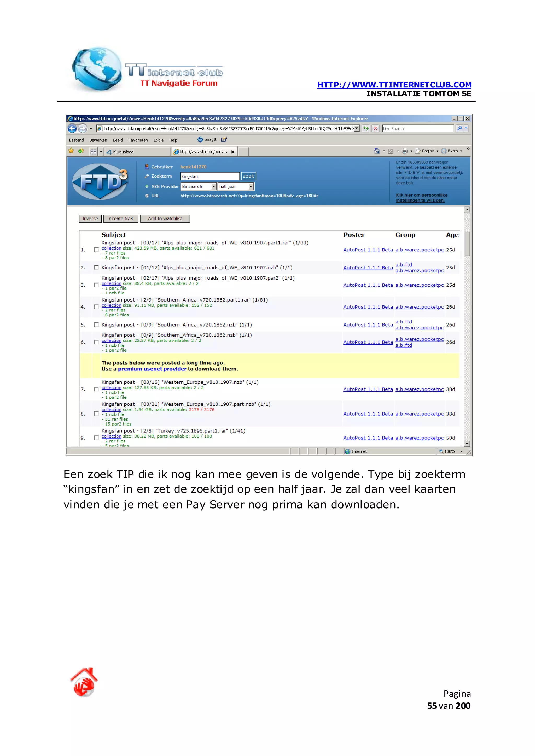The width and height of the screenshot is (535, 756).
Task: Check the box for result 1
Action: tap(96, 250)
